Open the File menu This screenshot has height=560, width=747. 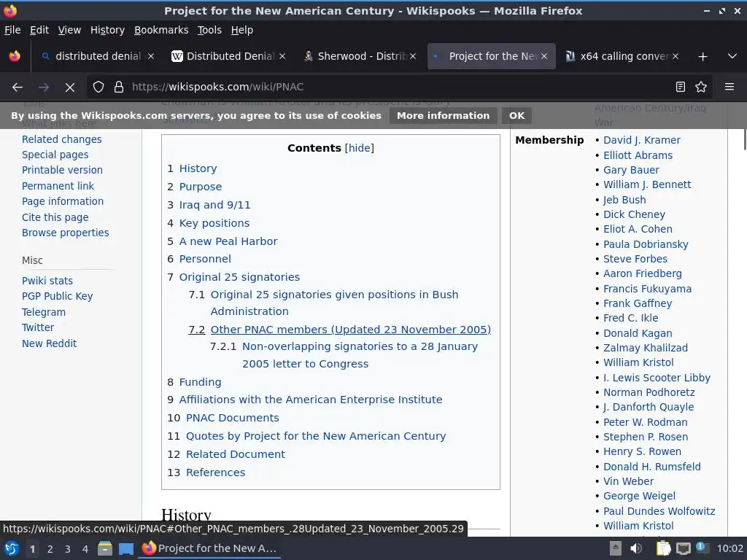coord(12,30)
